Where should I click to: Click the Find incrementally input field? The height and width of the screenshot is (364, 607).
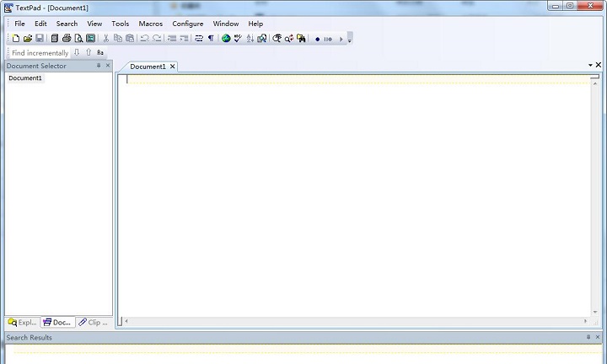click(x=40, y=53)
